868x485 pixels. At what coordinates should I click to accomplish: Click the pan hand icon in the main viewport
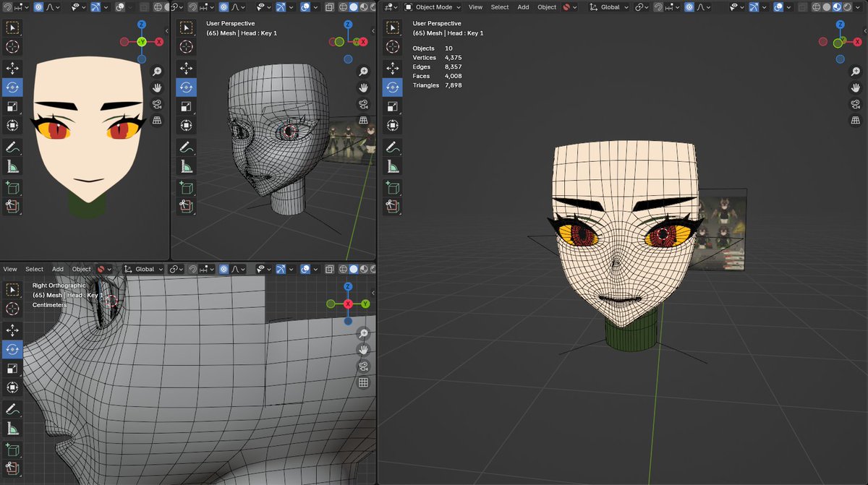(x=854, y=87)
